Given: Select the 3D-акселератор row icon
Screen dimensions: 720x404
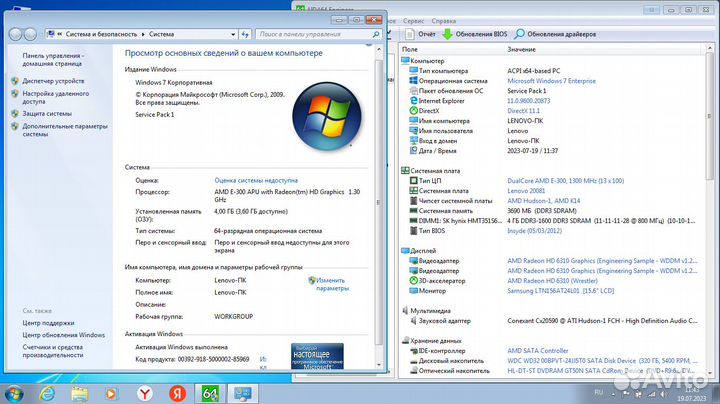Looking at the screenshot, I should 413,281.
